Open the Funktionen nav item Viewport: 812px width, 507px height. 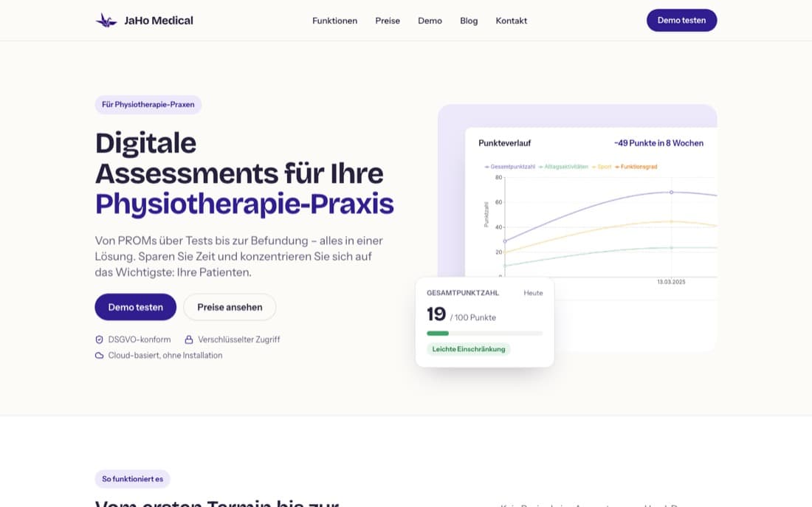pos(334,21)
